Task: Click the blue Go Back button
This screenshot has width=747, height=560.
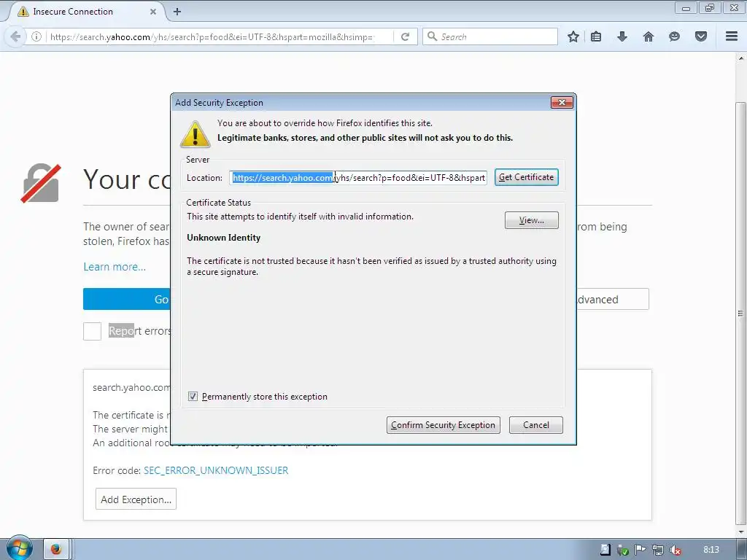Action: (127, 299)
